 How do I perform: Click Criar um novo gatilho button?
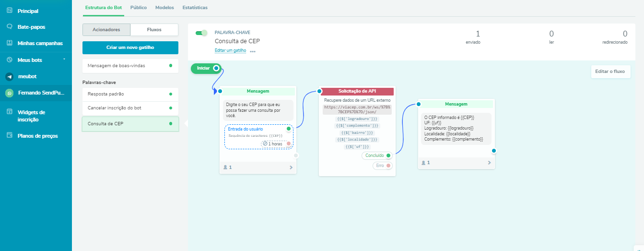[x=130, y=48]
